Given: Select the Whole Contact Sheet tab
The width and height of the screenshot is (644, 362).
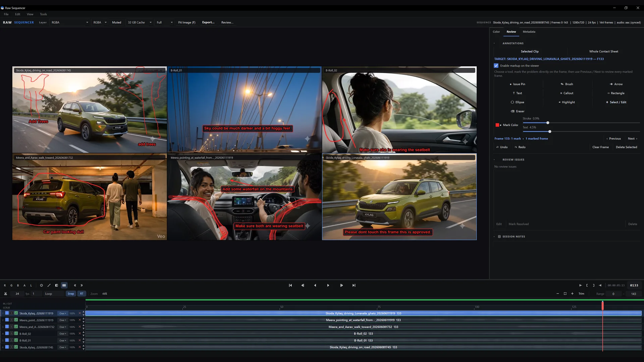Looking at the screenshot, I should pos(603,51).
